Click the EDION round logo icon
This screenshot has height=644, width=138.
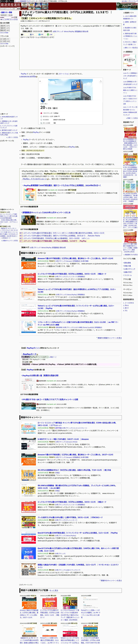coord(43,100)
